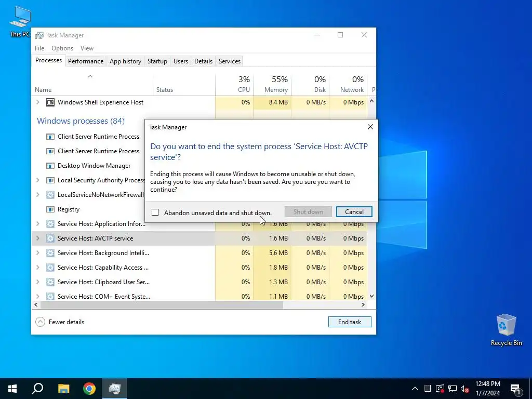Expand LocalServiceNoNetworkFirewall row
This screenshot has height=399, width=532.
[37, 195]
